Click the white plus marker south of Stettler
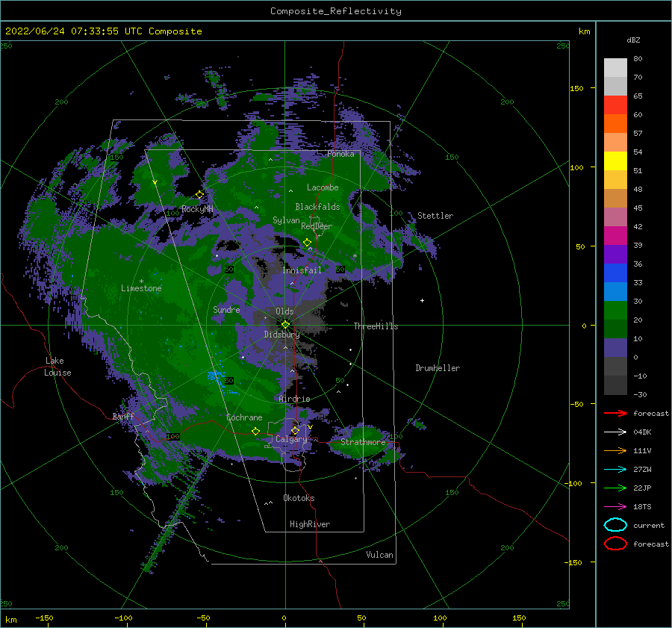Screen dimensions: 672x628 422,300
